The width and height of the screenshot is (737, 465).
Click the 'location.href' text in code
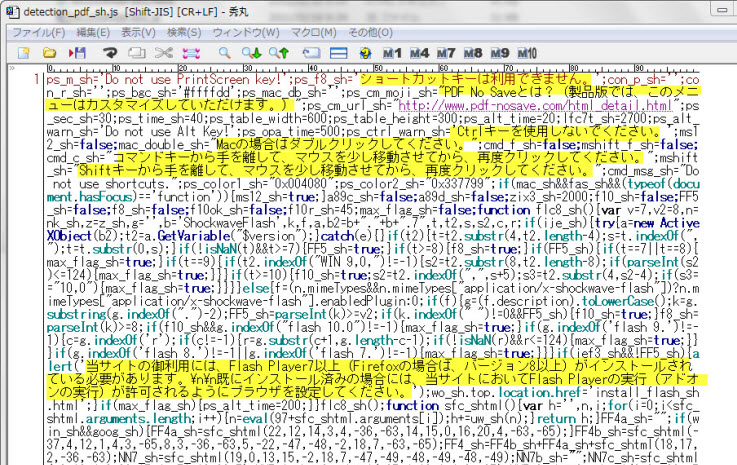tap(540, 393)
